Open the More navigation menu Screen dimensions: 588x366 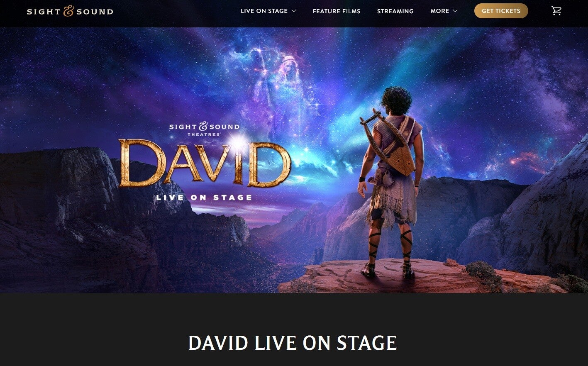click(x=444, y=11)
